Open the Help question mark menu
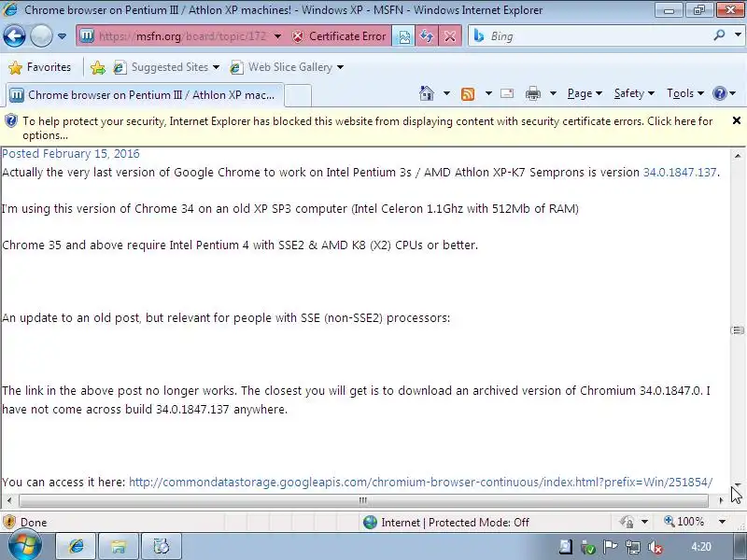 pos(724,93)
